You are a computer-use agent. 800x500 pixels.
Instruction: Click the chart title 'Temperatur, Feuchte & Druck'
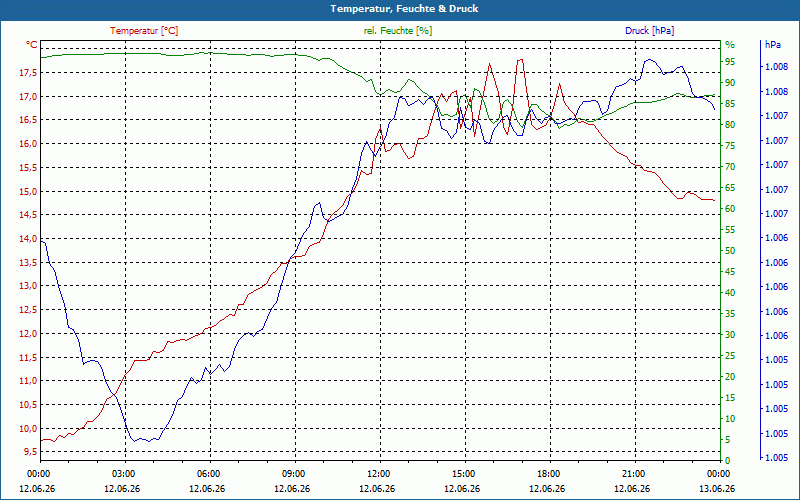[x=404, y=9]
